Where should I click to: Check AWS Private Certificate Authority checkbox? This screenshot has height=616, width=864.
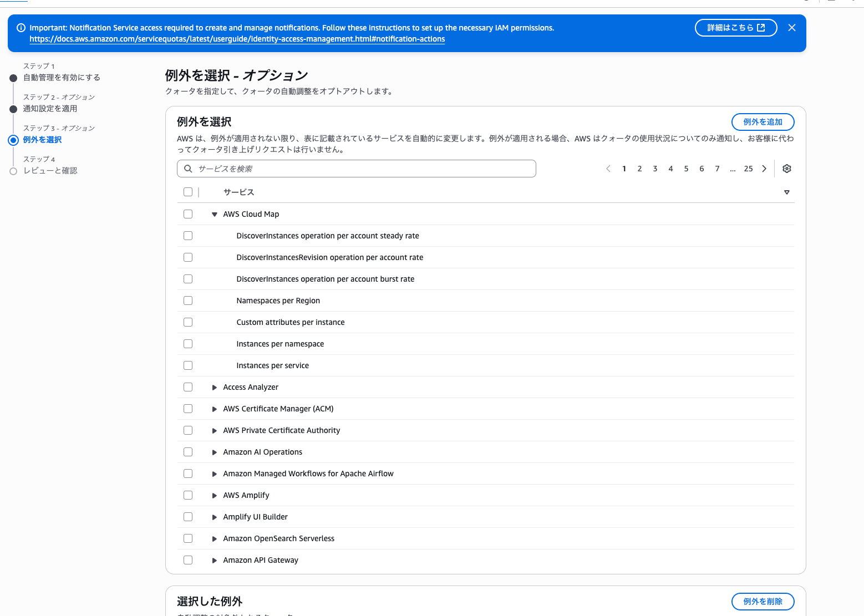point(188,430)
